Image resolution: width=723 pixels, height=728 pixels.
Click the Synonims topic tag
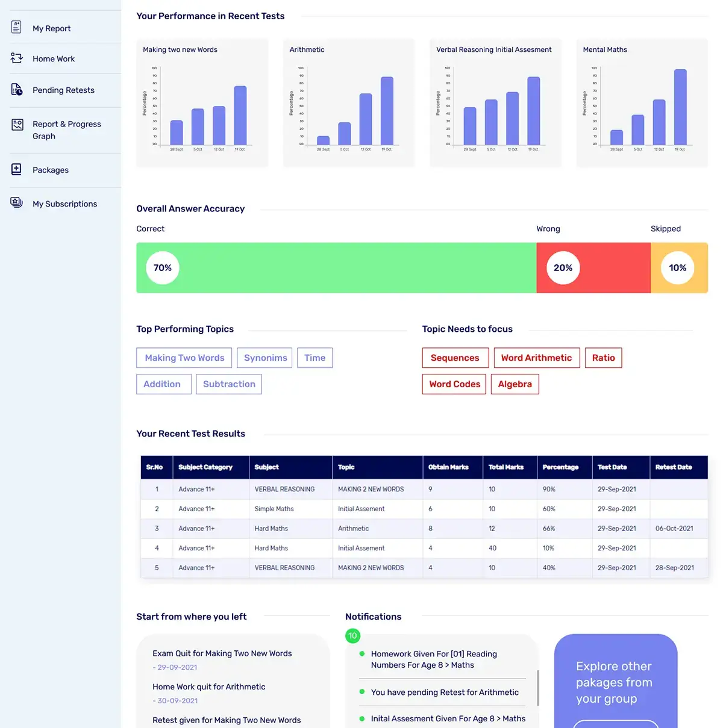point(265,358)
